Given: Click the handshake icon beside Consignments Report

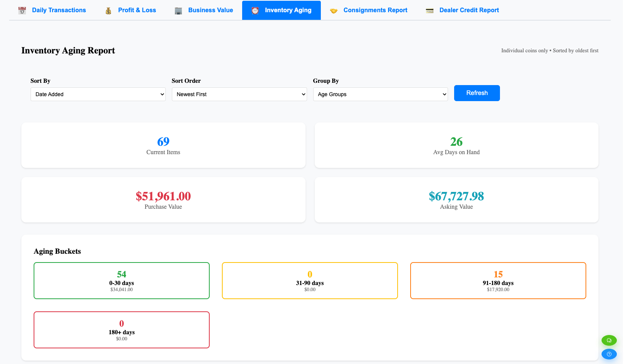Looking at the screenshot, I should (x=334, y=11).
